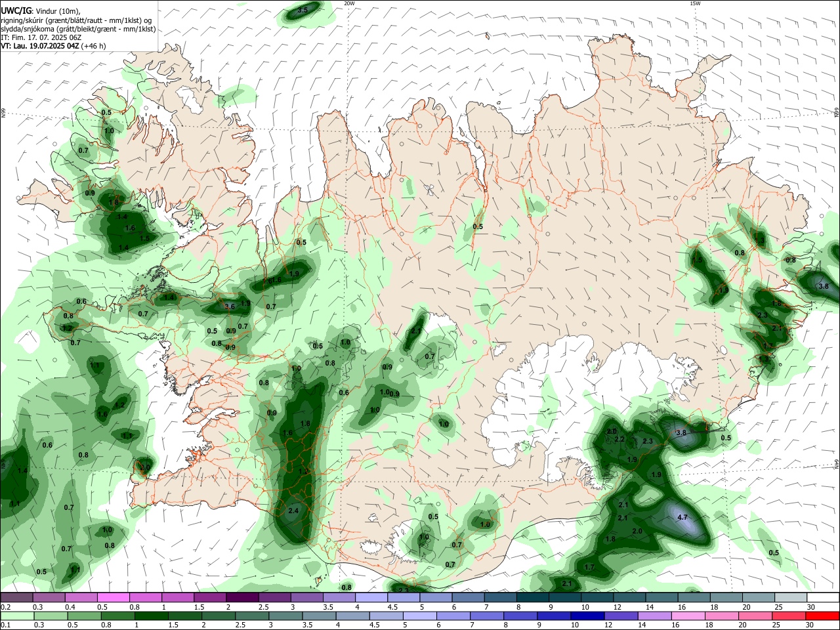Click the '0.2' label in the legend
Viewport: 840px width, 630px height.
click(x=6, y=607)
